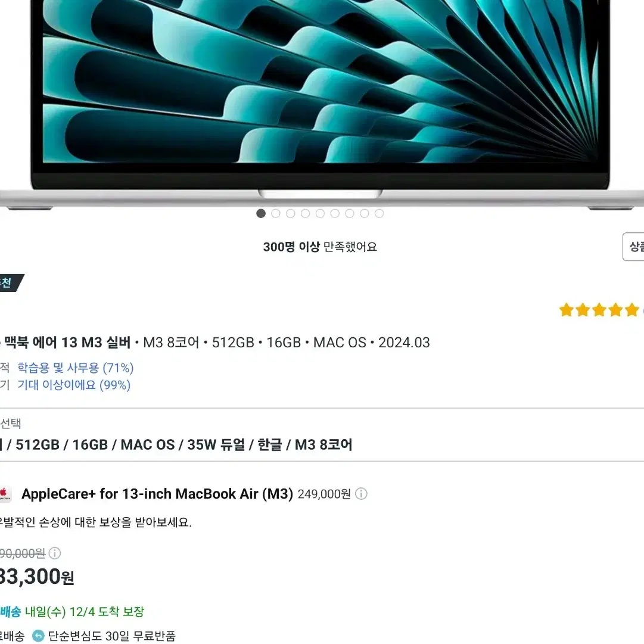644x644 pixels.
Task: Jump to the last carousel dot
Action: click(x=379, y=213)
